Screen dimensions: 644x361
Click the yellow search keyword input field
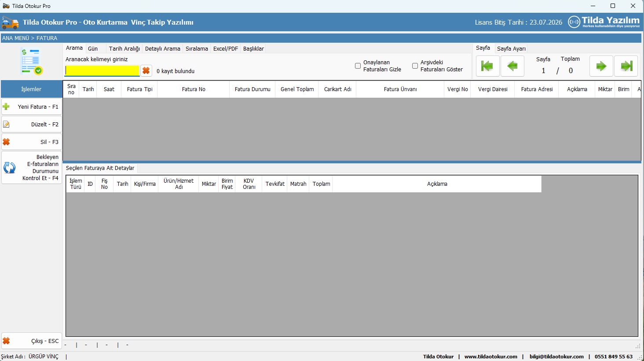(102, 71)
